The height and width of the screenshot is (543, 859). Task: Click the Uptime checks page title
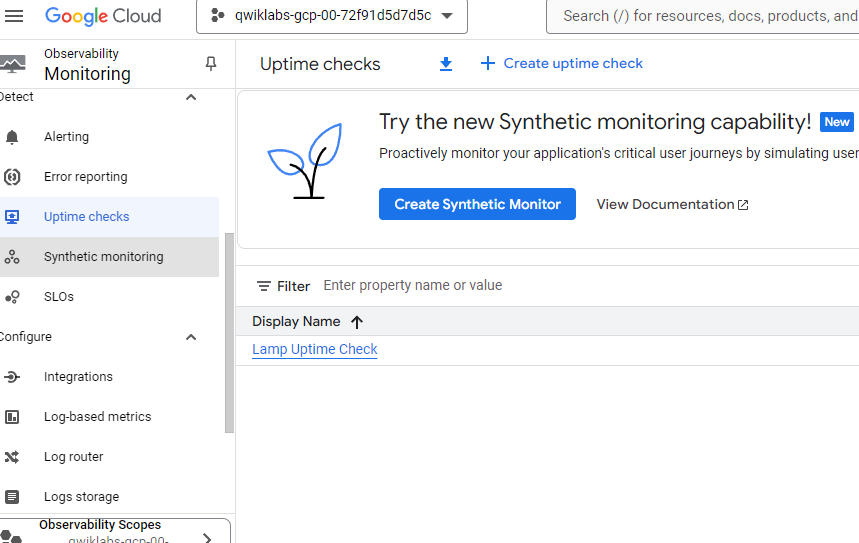tap(320, 64)
